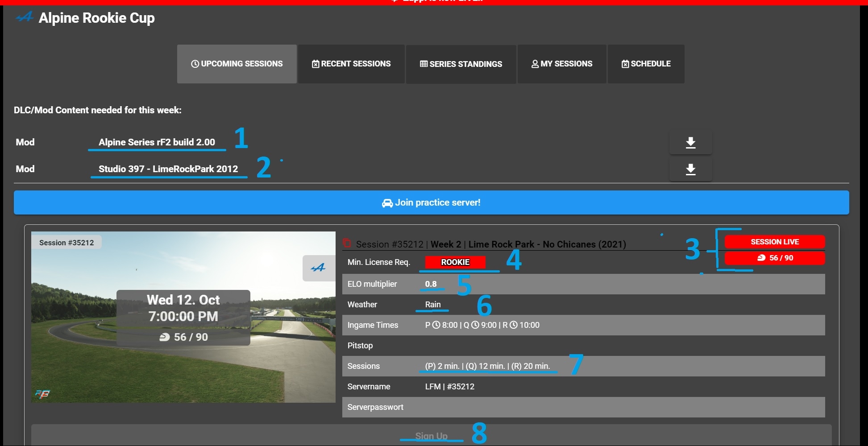Open the Alpine Series rF2 build 2.00 link

point(157,142)
